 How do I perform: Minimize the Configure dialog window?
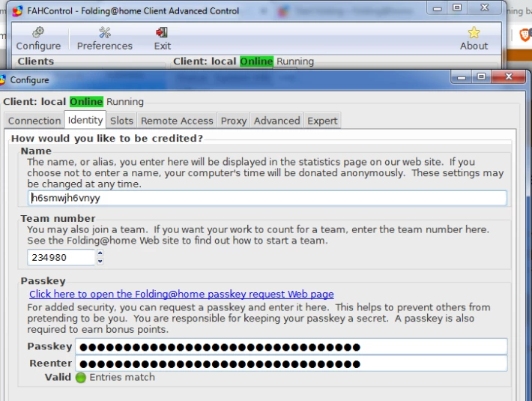[x=461, y=76]
